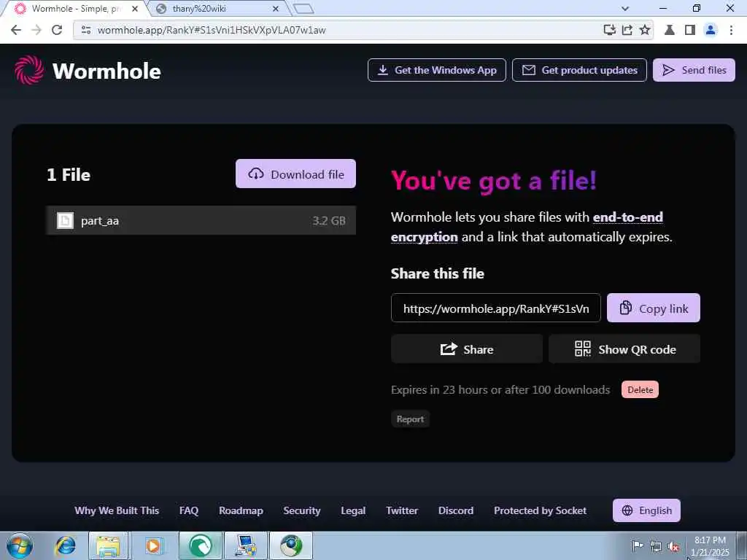Open the Discord footer link
This screenshot has height=560, width=747.
pyautogui.click(x=455, y=510)
